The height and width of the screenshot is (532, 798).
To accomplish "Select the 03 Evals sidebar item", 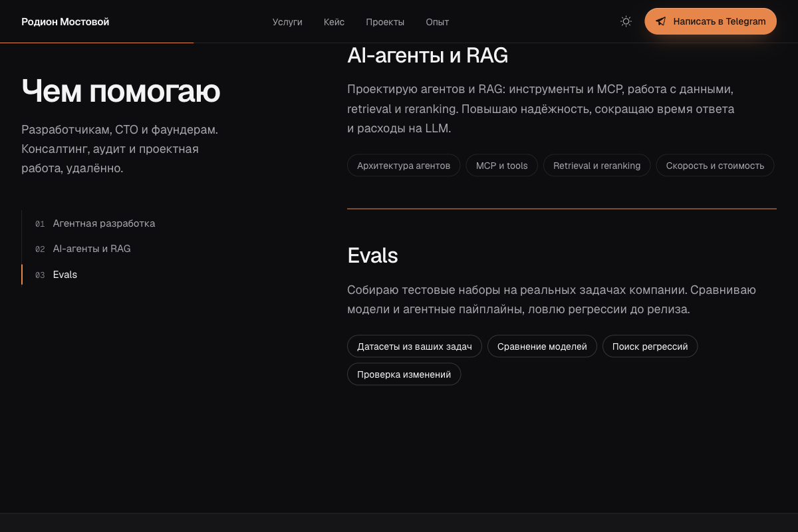I will [57, 275].
